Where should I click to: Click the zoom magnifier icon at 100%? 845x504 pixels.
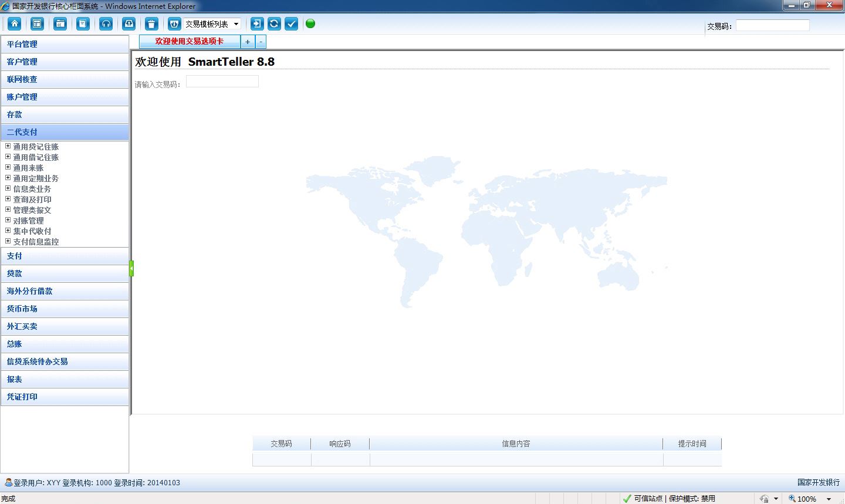(x=792, y=499)
